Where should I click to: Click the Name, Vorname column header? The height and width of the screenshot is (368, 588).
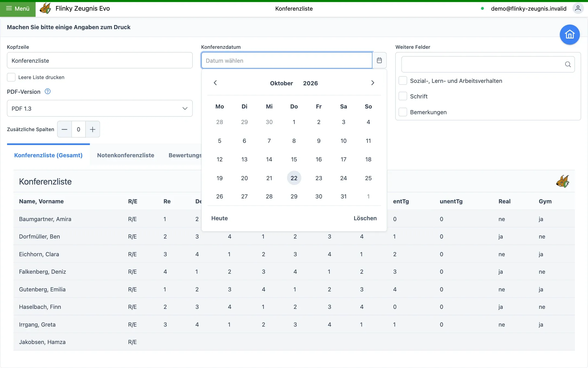41,201
